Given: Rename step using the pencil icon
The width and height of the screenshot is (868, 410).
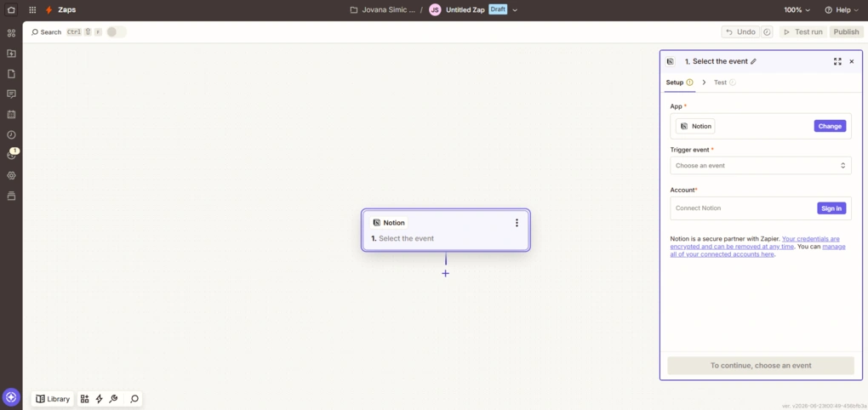Looking at the screenshot, I should click(x=753, y=61).
